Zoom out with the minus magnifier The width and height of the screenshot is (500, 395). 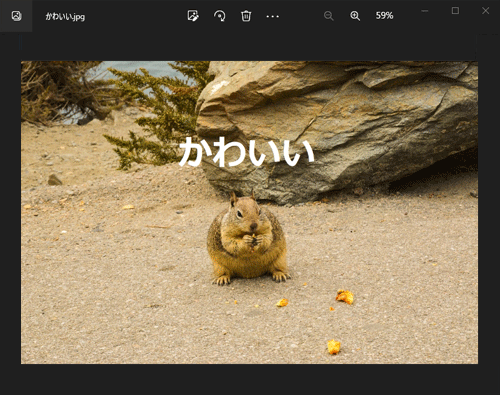[x=329, y=16]
